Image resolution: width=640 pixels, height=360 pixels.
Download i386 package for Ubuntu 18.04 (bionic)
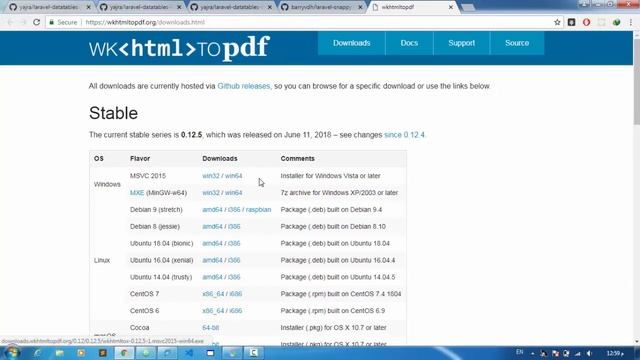point(234,243)
